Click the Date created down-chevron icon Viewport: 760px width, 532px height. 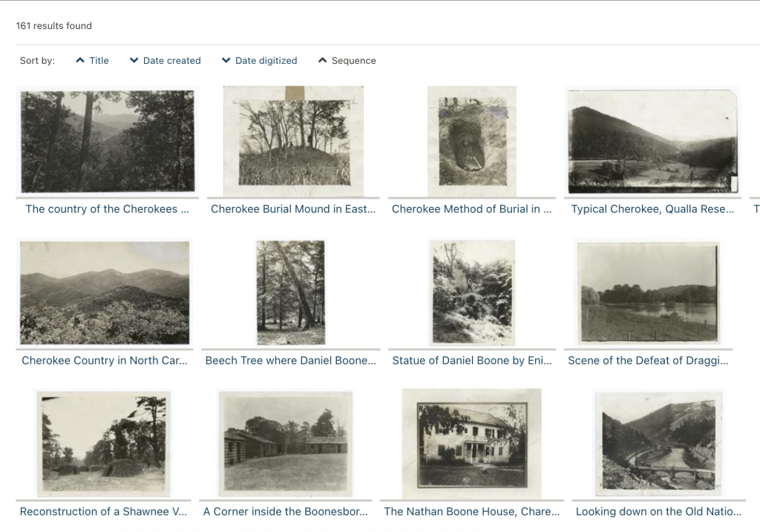pos(134,60)
